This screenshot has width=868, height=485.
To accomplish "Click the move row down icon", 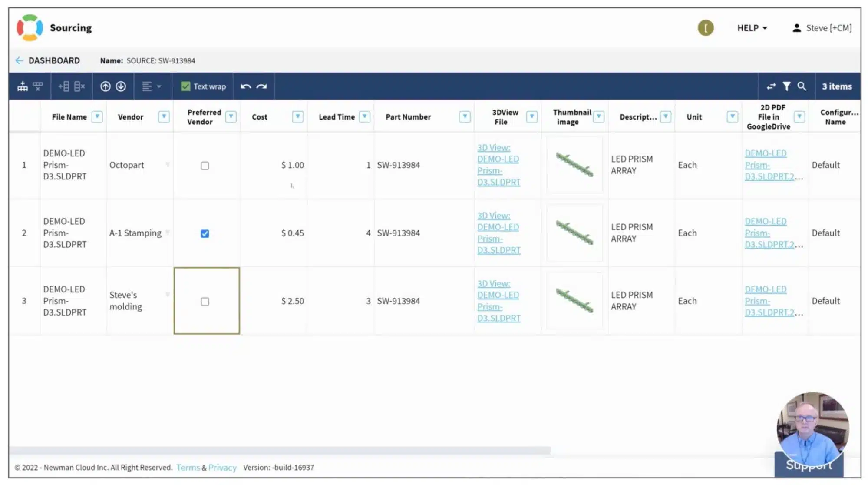I will pyautogui.click(x=121, y=86).
